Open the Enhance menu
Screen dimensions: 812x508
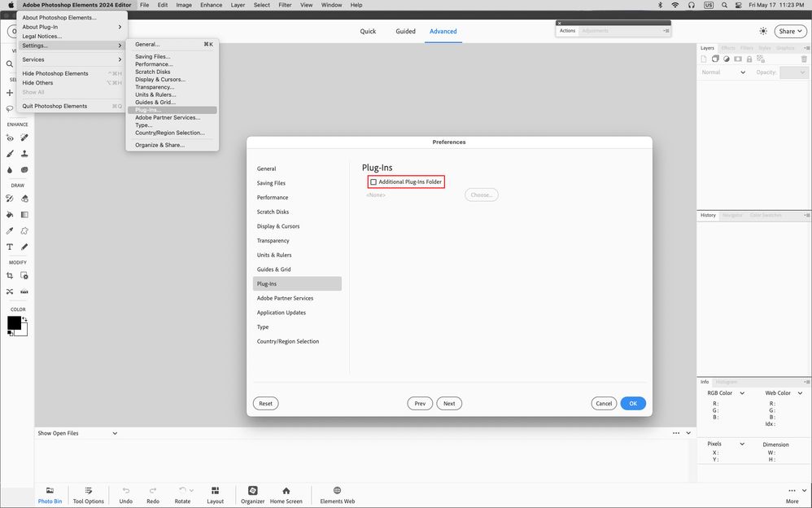tap(212, 5)
